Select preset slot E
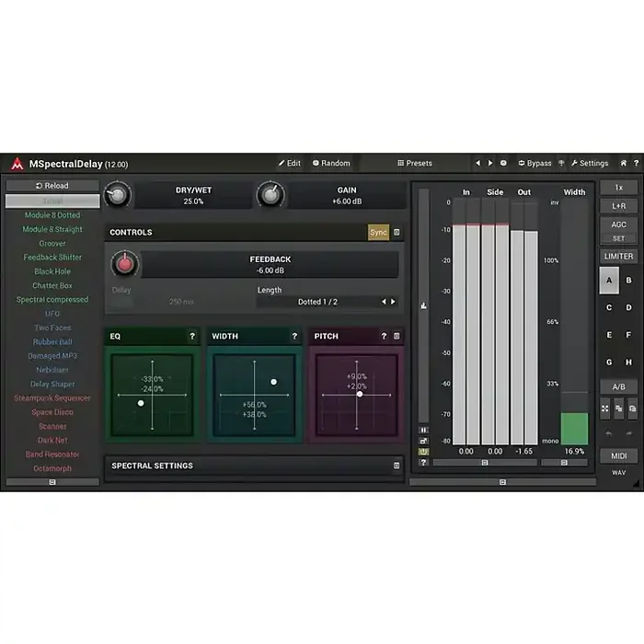 click(609, 335)
